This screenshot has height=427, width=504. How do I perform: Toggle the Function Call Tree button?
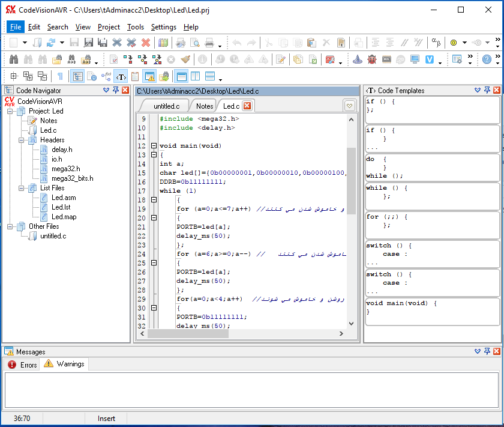pos(106,76)
